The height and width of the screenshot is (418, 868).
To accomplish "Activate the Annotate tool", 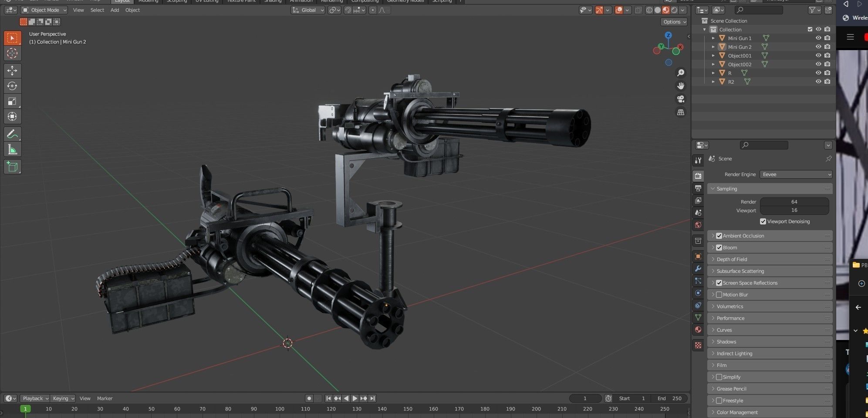I will click(x=13, y=133).
